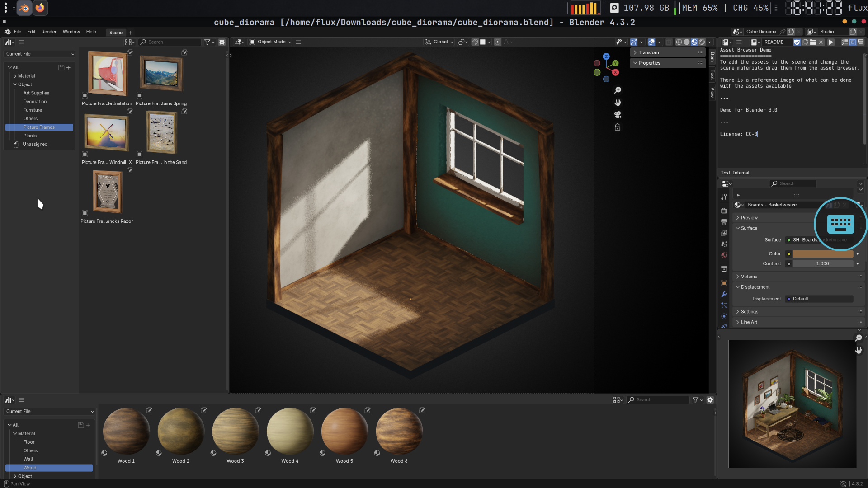
Task: Expand the Transform panel
Action: [x=649, y=52]
